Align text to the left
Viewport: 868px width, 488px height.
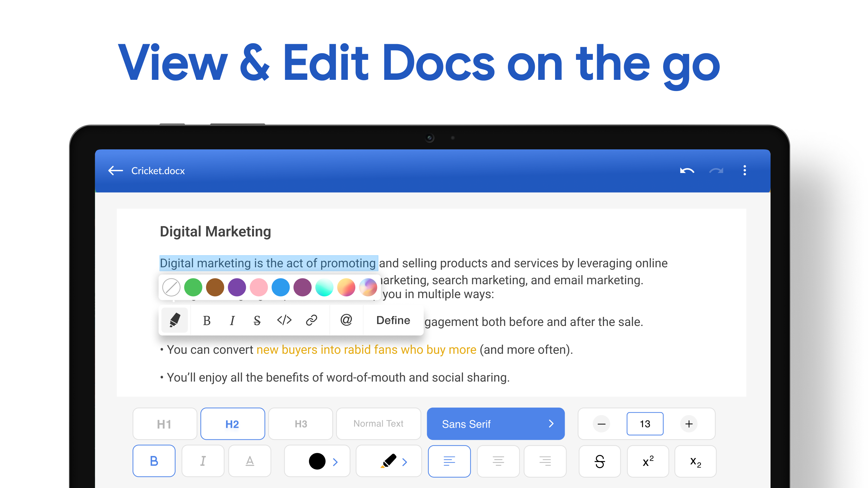(449, 461)
